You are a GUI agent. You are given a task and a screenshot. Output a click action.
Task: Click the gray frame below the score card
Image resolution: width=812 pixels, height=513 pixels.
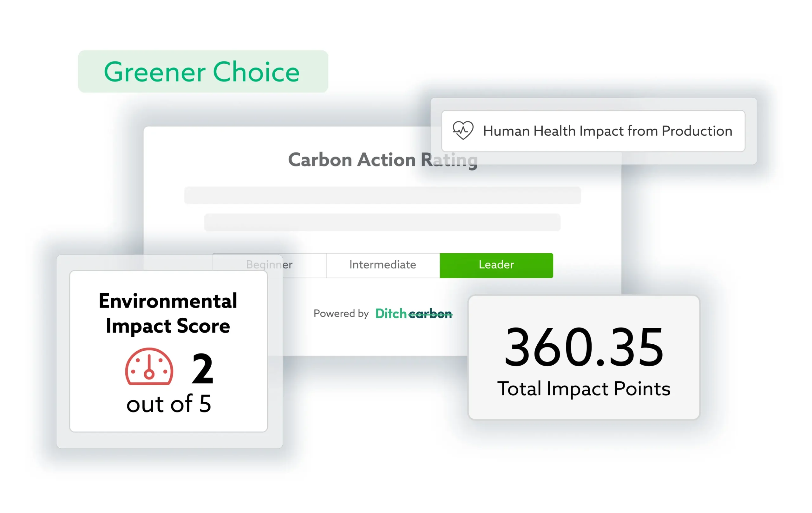(x=169, y=440)
